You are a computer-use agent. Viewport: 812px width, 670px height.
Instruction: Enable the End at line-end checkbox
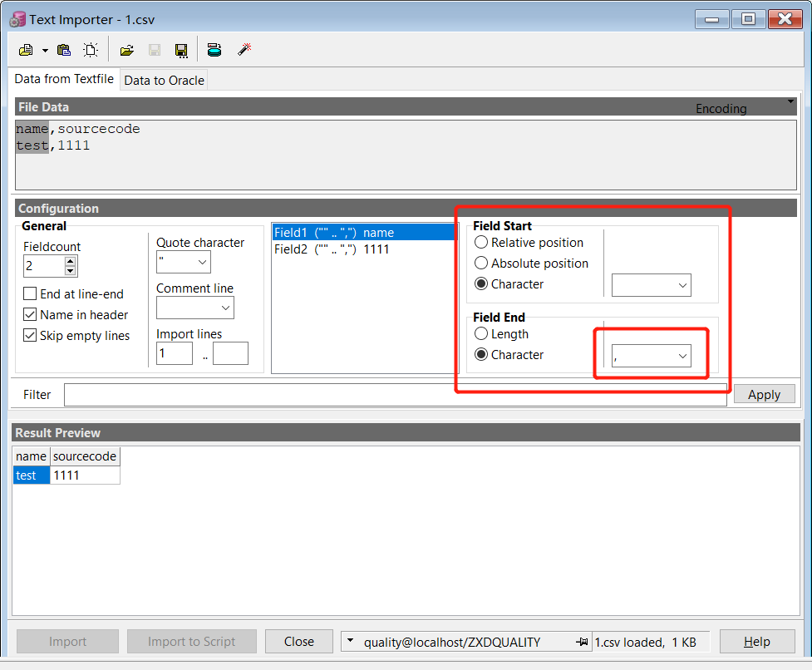click(x=30, y=293)
